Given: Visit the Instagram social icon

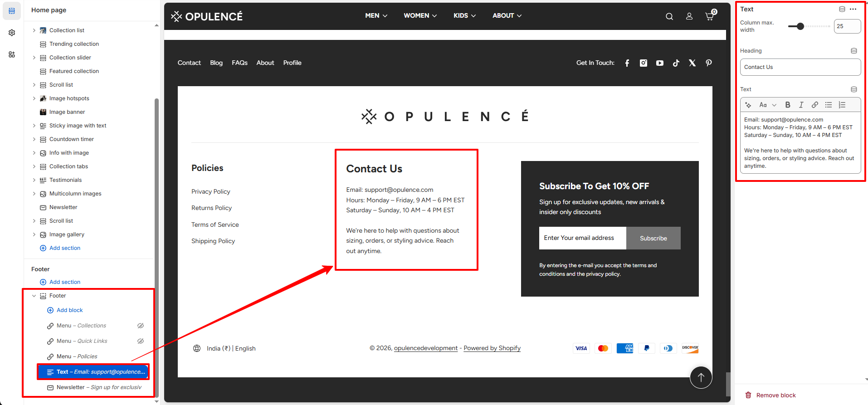Looking at the screenshot, I should pos(644,63).
